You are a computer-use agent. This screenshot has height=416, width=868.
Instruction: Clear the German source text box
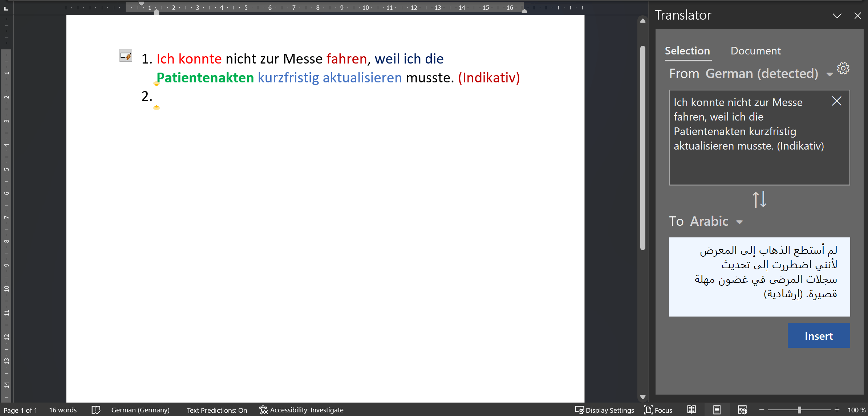(837, 101)
